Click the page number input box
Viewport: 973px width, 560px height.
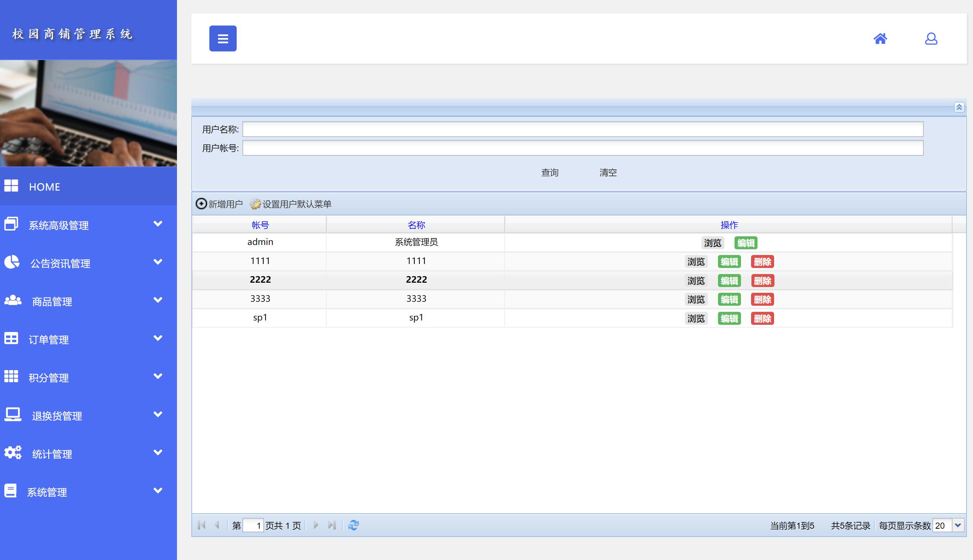click(253, 525)
